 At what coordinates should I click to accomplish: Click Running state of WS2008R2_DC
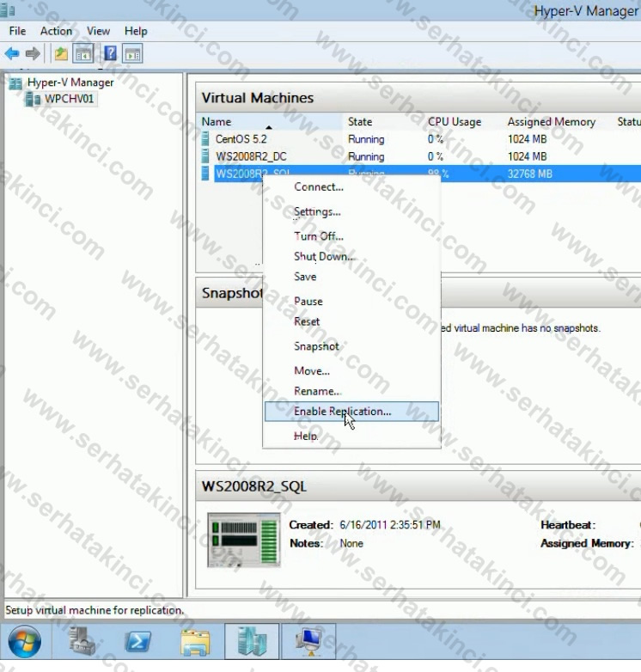point(366,157)
